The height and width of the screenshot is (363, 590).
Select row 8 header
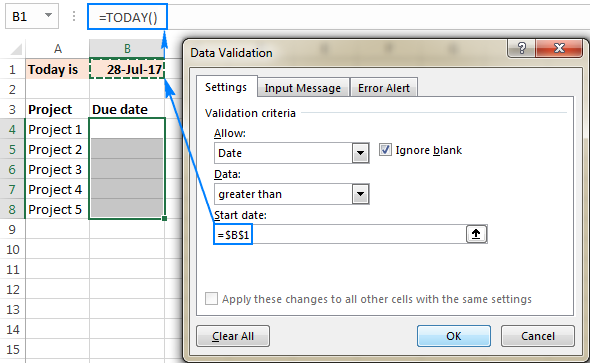tap(12, 210)
